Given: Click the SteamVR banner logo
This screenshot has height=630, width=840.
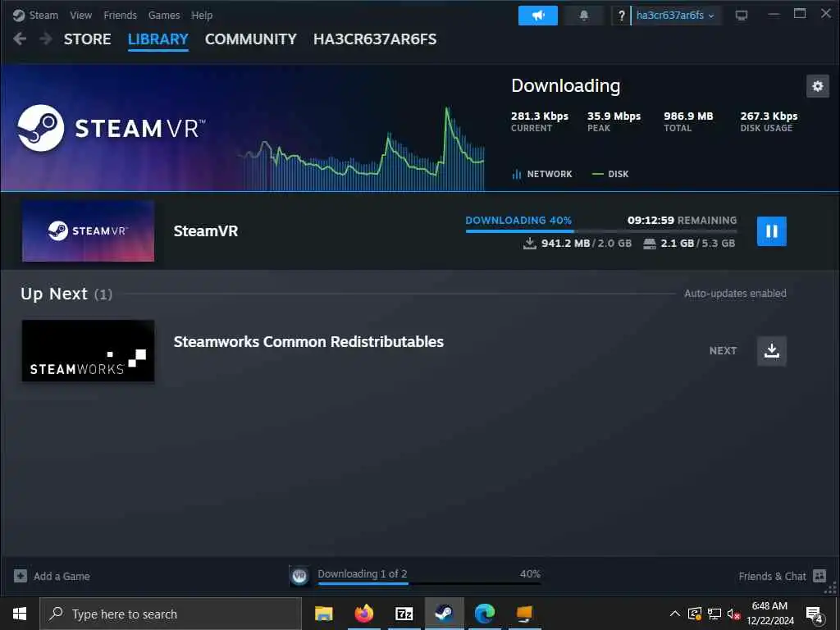Looking at the screenshot, I should (x=111, y=128).
